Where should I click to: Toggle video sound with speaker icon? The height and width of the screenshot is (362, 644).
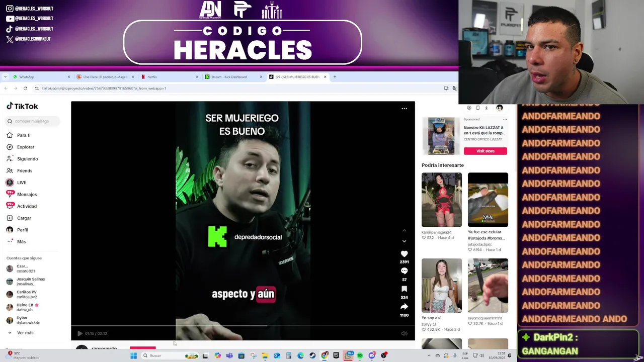click(404, 333)
